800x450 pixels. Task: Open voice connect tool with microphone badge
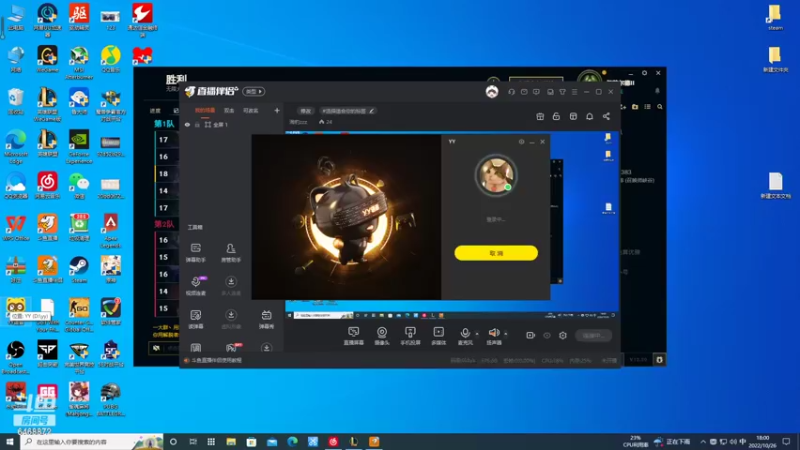[x=196, y=286]
